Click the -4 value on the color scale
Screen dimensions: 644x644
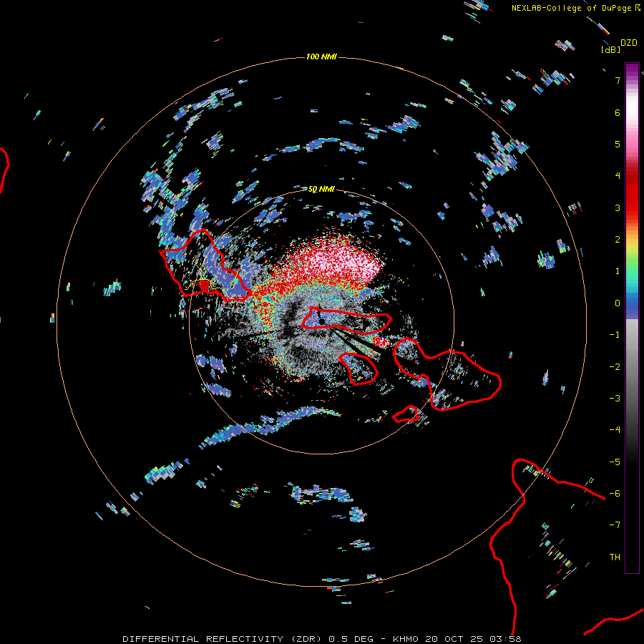615,429
